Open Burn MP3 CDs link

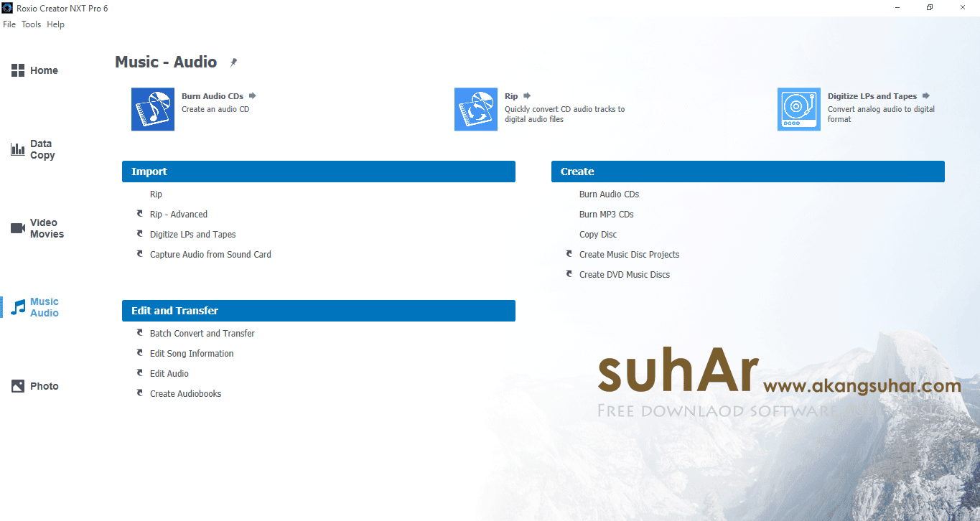pyautogui.click(x=607, y=215)
